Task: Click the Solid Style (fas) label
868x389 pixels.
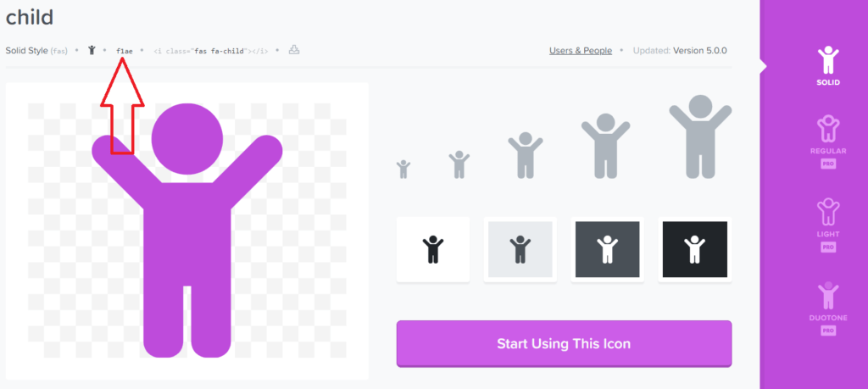Action: click(x=36, y=50)
